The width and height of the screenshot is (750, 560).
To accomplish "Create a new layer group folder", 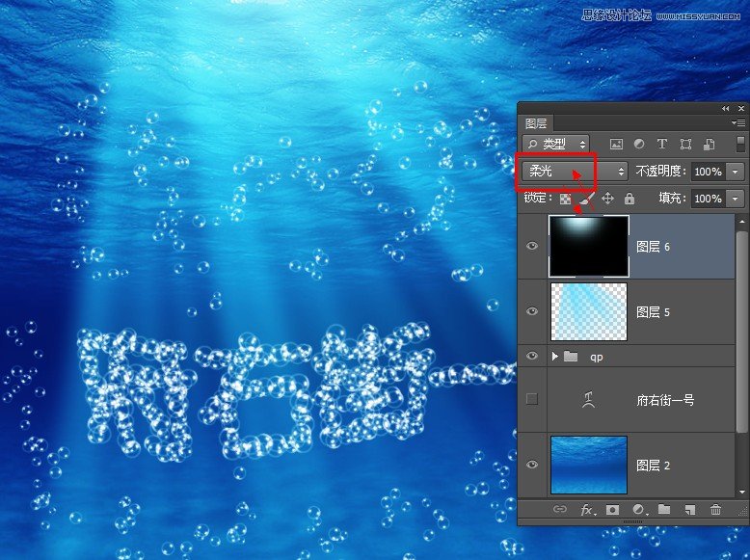I will (x=664, y=509).
